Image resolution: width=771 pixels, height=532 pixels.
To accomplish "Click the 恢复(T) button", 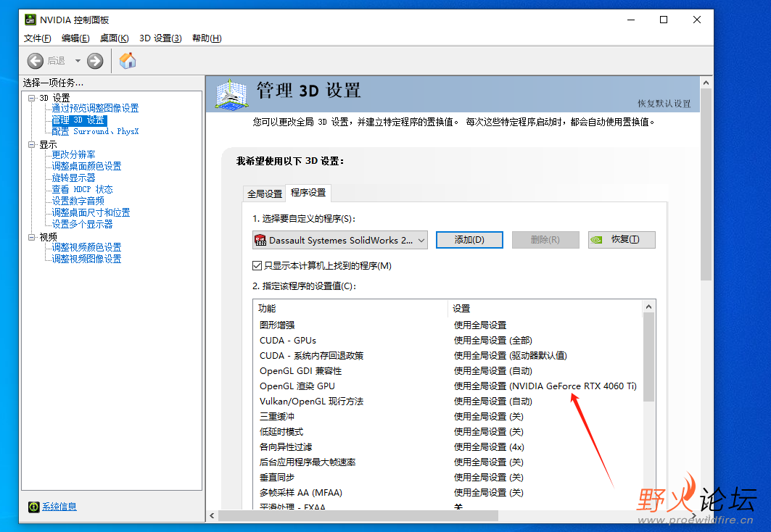I will [x=622, y=240].
